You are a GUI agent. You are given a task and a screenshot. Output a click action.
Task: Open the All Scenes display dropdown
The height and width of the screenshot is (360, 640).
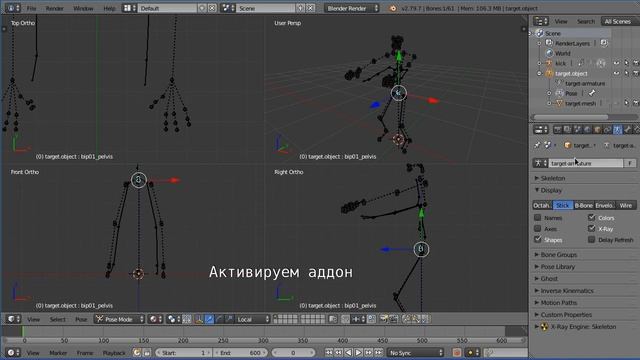619,21
